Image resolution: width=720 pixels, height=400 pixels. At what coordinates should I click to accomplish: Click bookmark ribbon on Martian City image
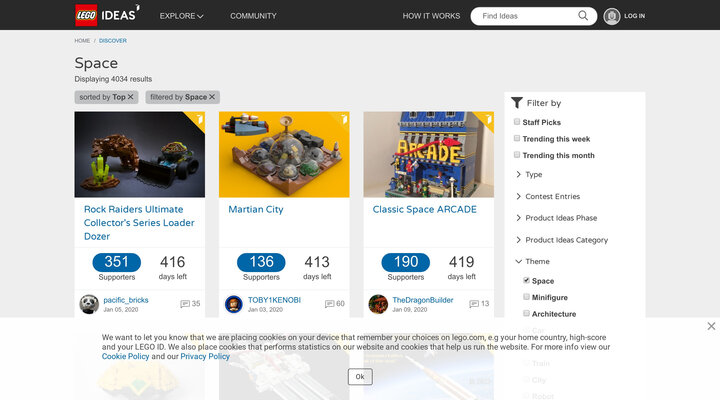click(x=343, y=118)
